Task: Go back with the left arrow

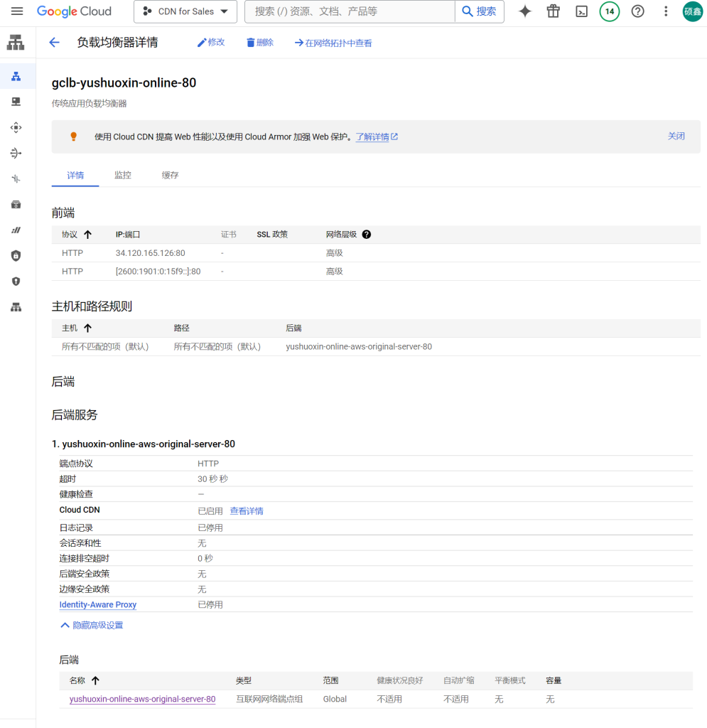Action: click(54, 43)
